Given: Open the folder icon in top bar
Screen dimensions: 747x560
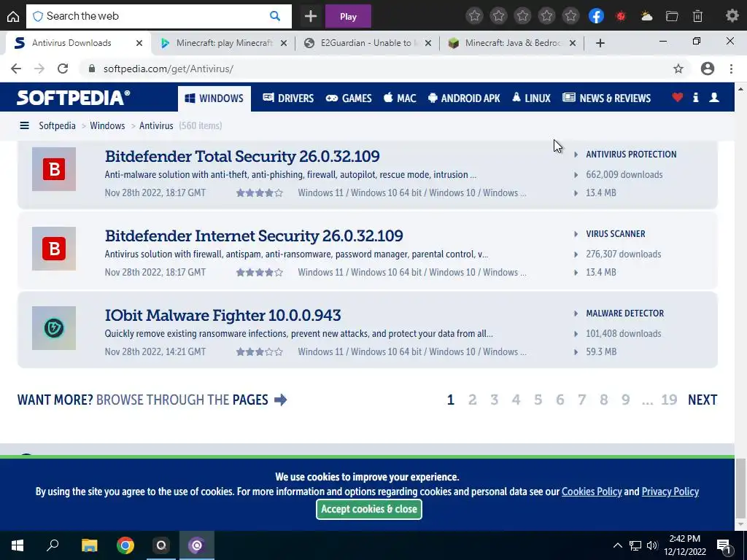Looking at the screenshot, I should click(x=672, y=16).
